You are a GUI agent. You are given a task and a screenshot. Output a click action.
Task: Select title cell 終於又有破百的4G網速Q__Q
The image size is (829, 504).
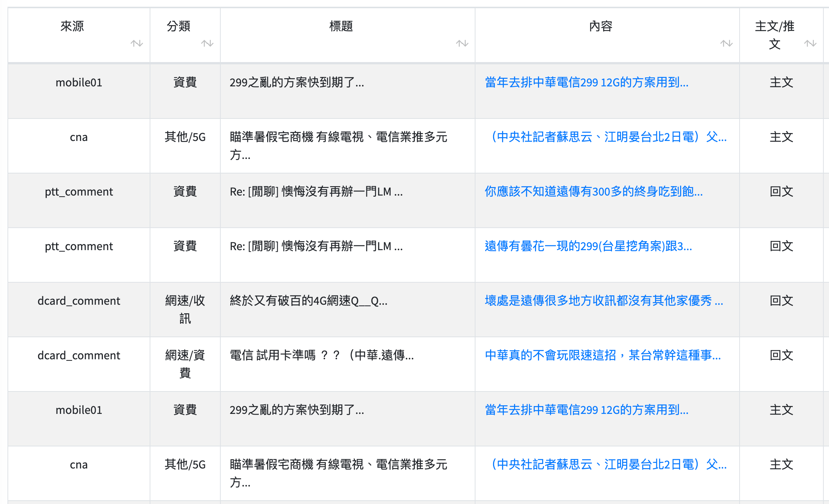[x=308, y=301]
